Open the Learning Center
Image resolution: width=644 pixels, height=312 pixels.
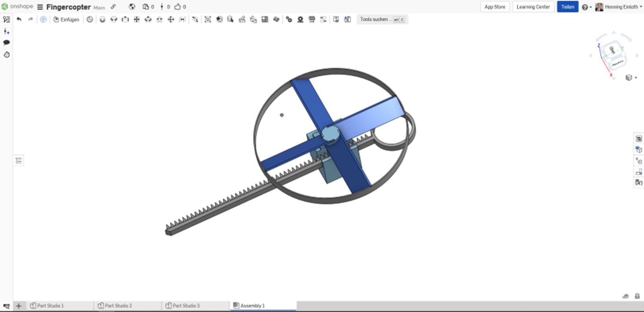point(533,7)
